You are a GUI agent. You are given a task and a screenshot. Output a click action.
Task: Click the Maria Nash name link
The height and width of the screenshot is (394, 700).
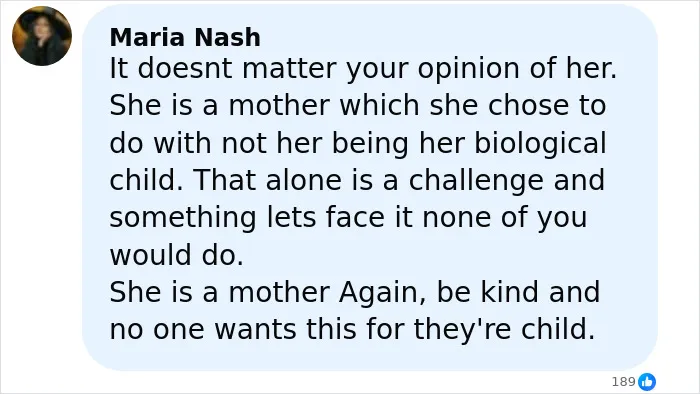point(185,37)
